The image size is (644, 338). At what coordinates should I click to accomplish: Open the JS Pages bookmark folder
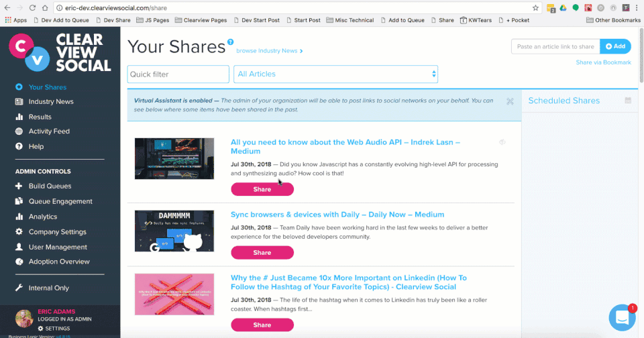point(153,20)
